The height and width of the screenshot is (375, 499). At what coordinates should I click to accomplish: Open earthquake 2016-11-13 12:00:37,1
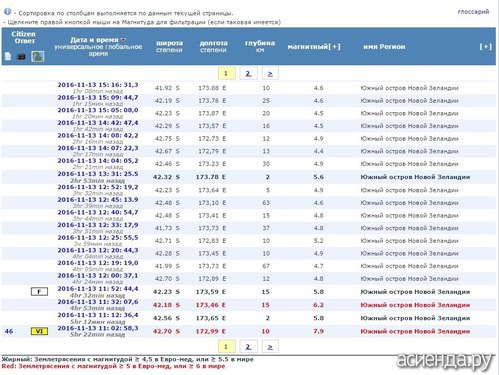point(98,276)
